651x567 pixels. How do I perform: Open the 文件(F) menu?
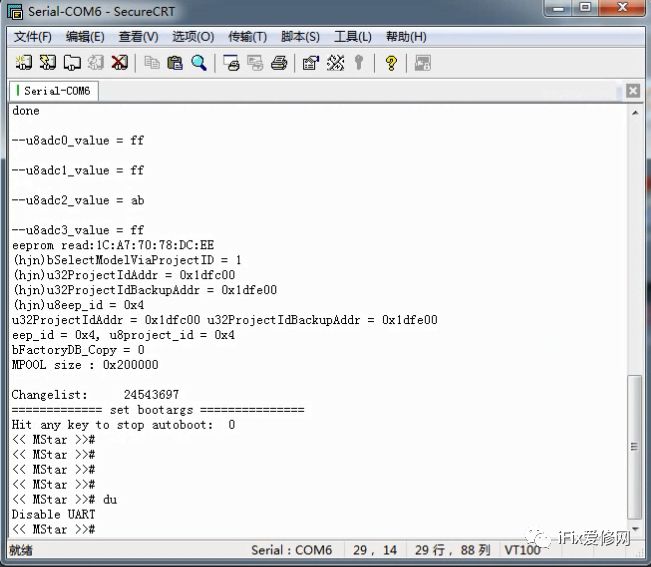coord(33,37)
